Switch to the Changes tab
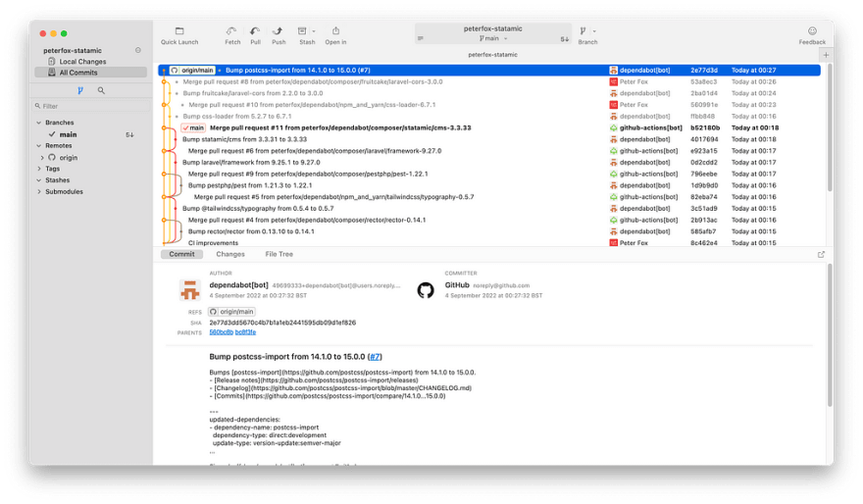The height and width of the screenshot is (504, 863). (x=230, y=254)
